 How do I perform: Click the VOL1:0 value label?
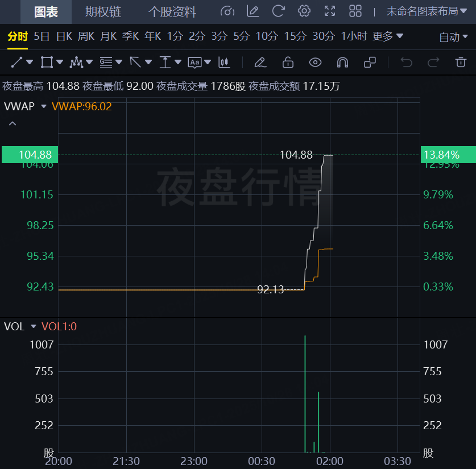[x=59, y=327]
